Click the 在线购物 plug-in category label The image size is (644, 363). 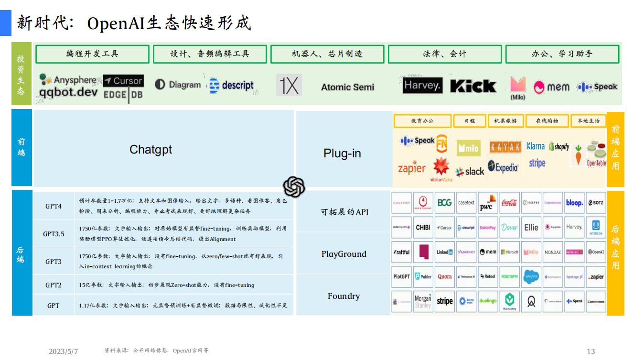point(547,121)
